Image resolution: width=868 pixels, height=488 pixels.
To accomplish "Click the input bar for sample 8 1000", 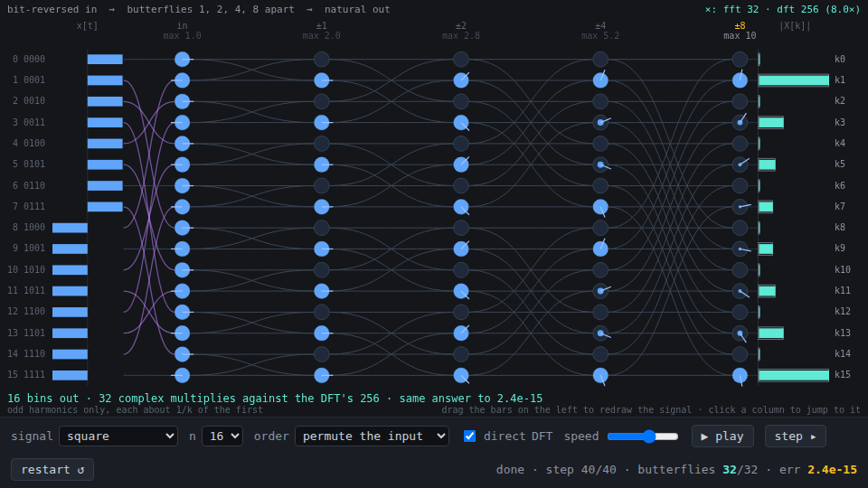I will (70, 228).
